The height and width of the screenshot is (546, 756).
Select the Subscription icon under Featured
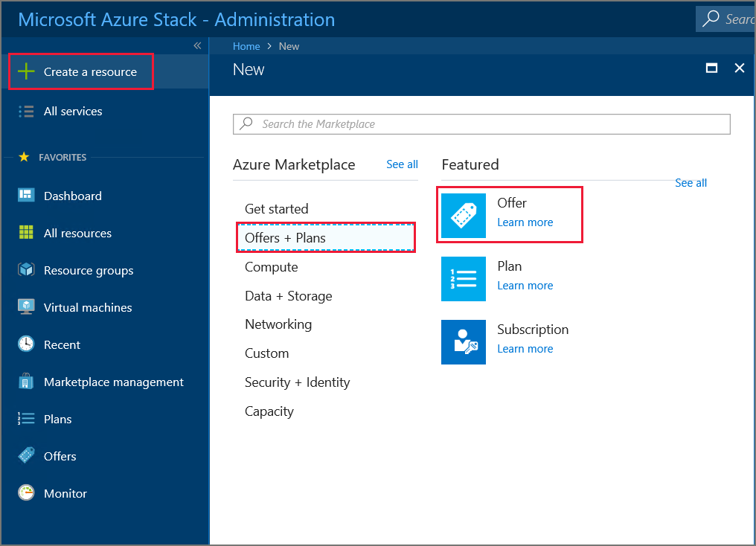coord(464,342)
